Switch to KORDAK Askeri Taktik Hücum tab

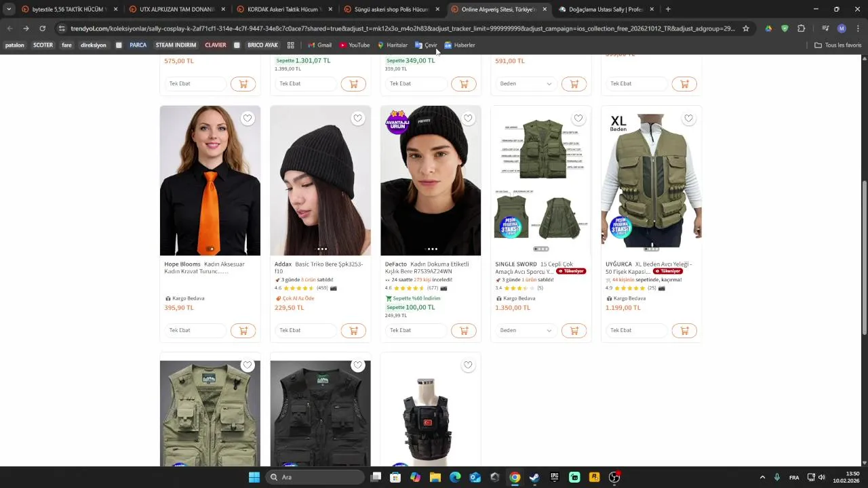[284, 9]
